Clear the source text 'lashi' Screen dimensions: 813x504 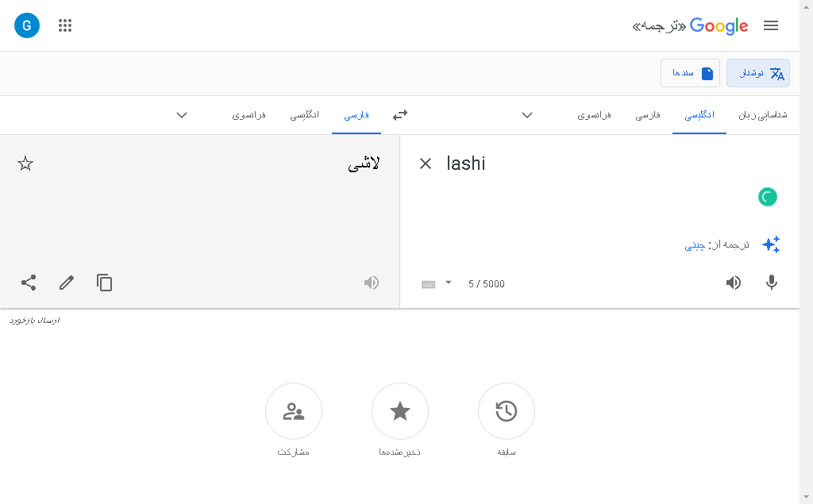coord(426,164)
